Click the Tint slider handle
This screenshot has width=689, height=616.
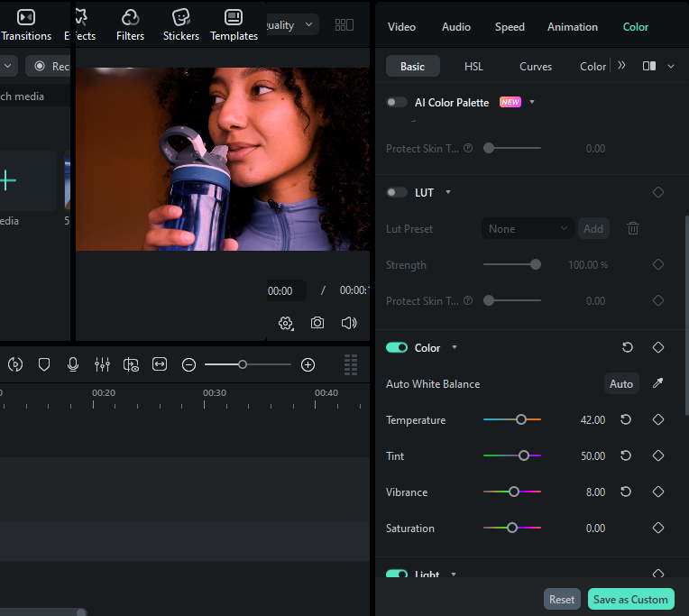pyautogui.click(x=524, y=455)
